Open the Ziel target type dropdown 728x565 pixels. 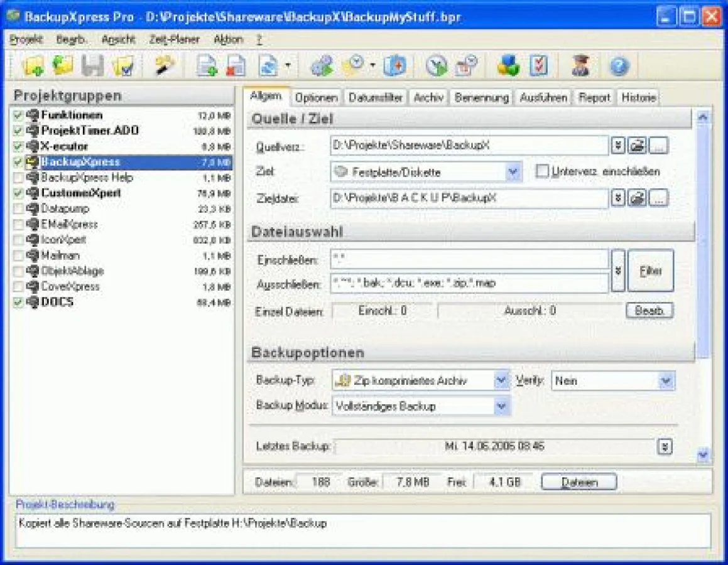[513, 171]
